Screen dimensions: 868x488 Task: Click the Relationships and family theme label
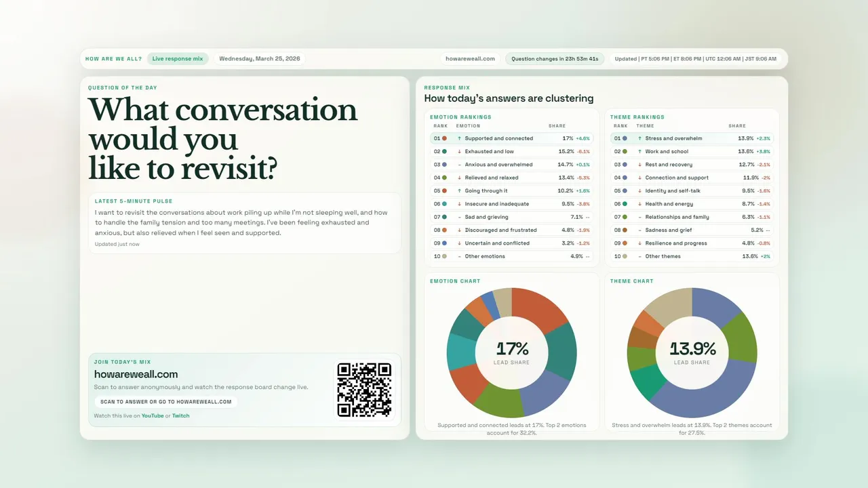(x=677, y=217)
